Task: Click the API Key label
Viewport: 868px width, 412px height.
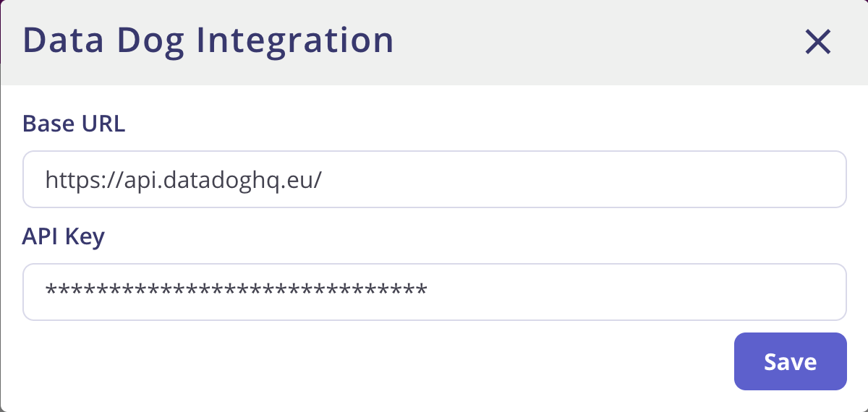Action: pyautogui.click(x=64, y=236)
